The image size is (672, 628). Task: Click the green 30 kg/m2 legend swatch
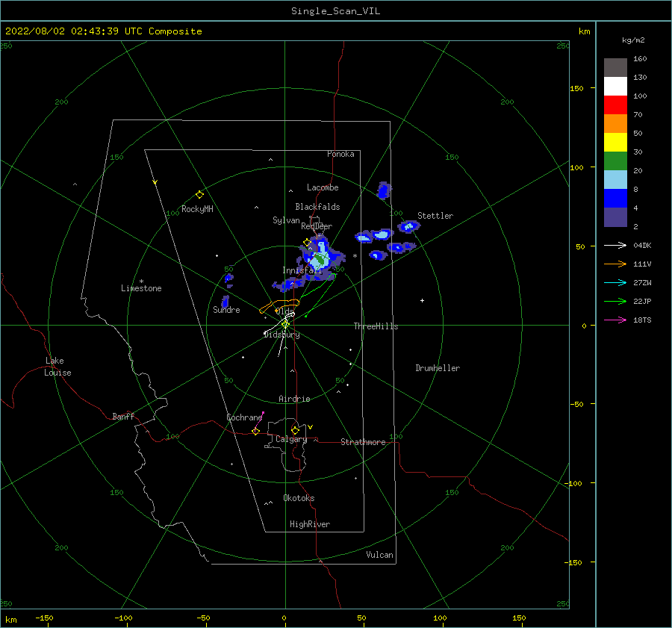pos(615,161)
